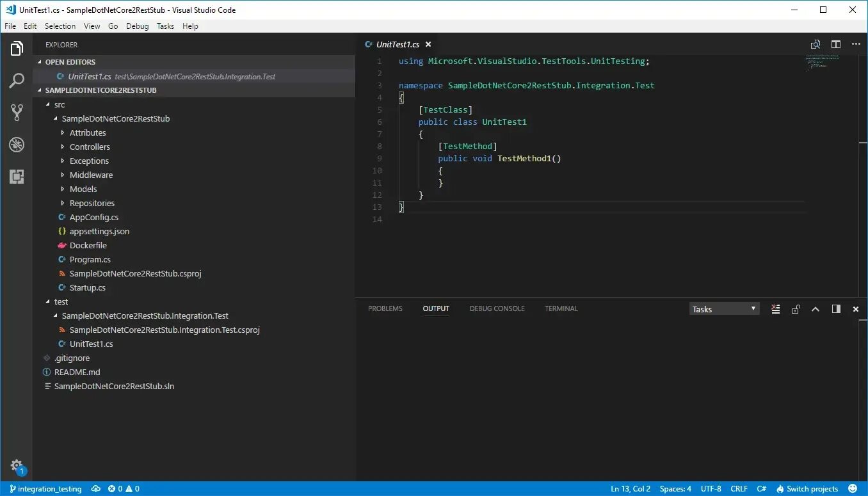The height and width of the screenshot is (496, 868).
Task: Click the code minimap preview
Action: coord(823,63)
